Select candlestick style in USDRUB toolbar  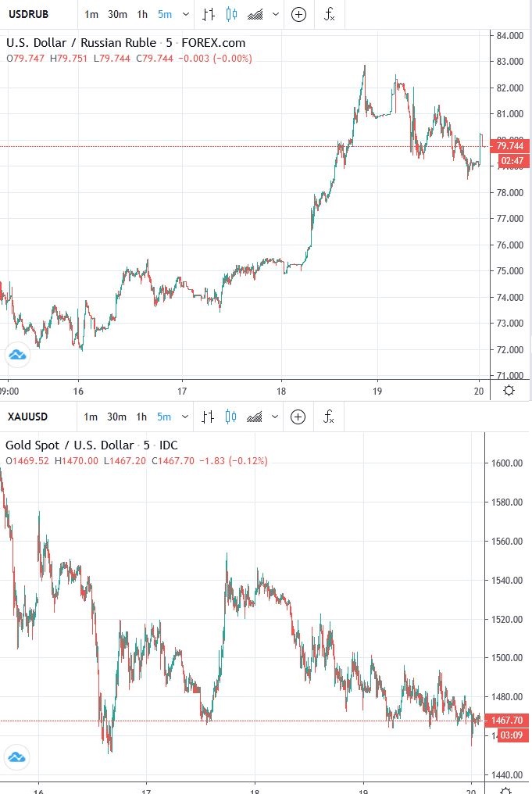[x=231, y=14]
